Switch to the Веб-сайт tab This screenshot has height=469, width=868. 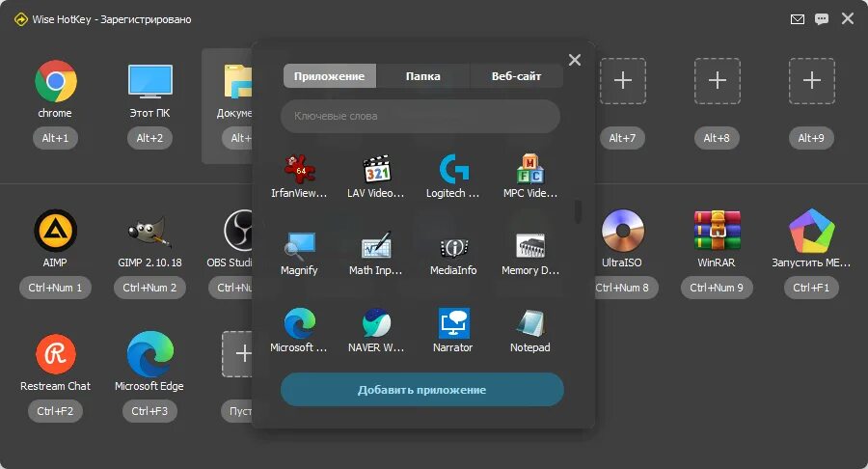tap(517, 76)
